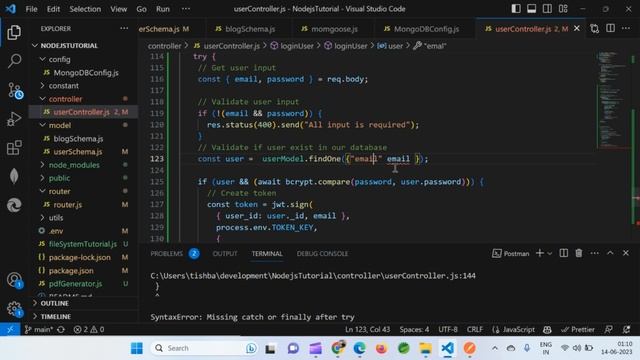The height and width of the screenshot is (360, 640).
Task: Maximize the panel size with chevron up
Action: tap(610, 253)
